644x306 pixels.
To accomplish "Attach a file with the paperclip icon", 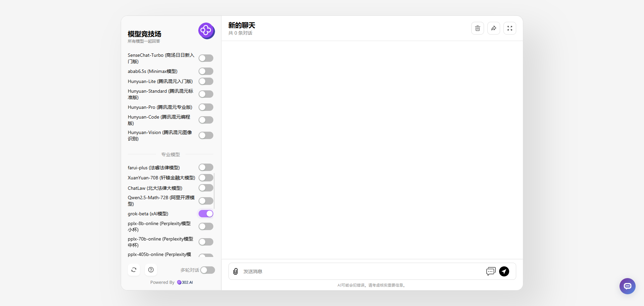I will 235,271.
